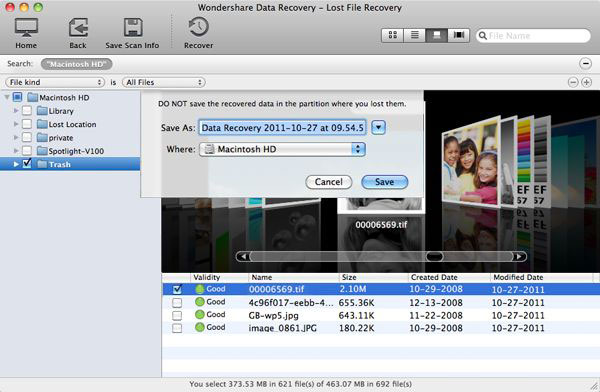Open the File kind dropdown

(55, 82)
